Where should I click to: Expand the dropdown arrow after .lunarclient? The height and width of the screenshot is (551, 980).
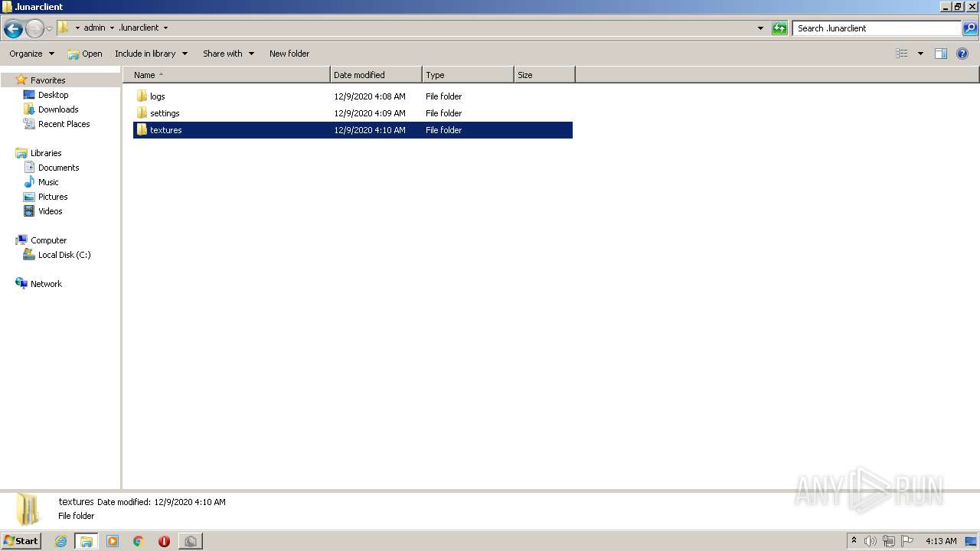pos(165,28)
